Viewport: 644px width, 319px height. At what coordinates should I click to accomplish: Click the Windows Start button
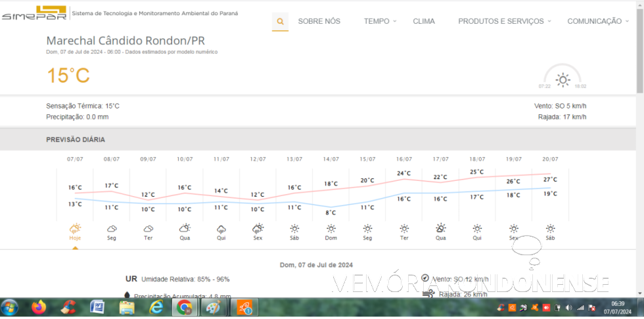pyautogui.click(x=10, y=307)
